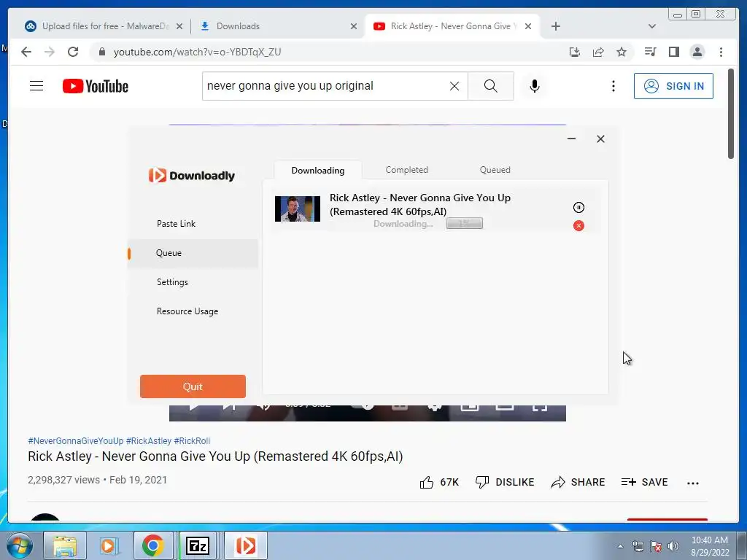Click the Downloadly logo

[192, 176]
